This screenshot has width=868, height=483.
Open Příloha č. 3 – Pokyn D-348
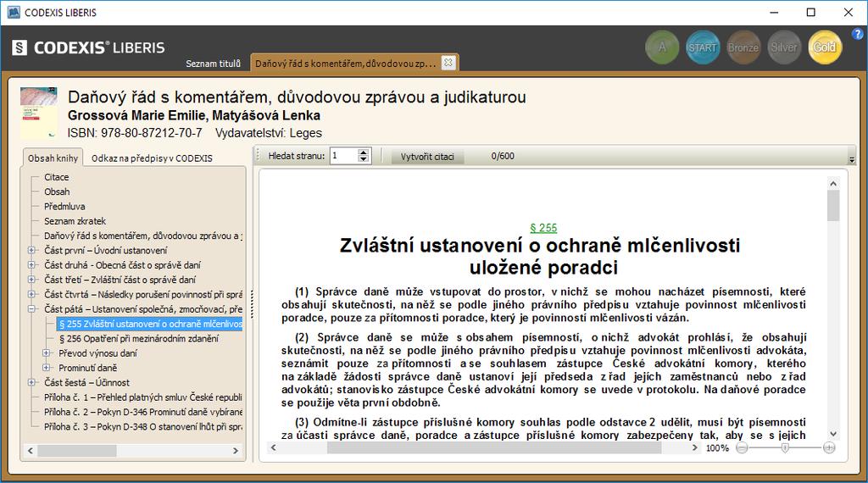coord(142,426)
